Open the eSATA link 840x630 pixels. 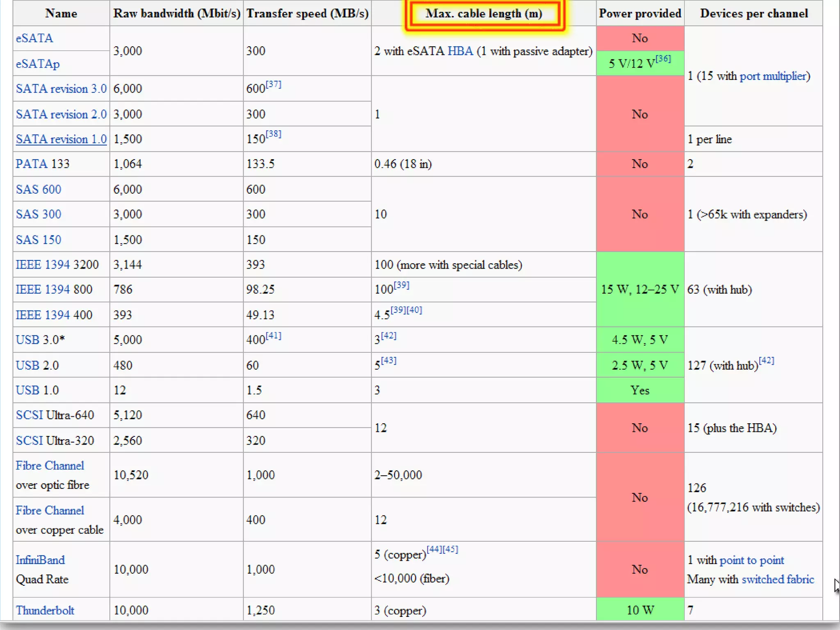tap(34, 38)
